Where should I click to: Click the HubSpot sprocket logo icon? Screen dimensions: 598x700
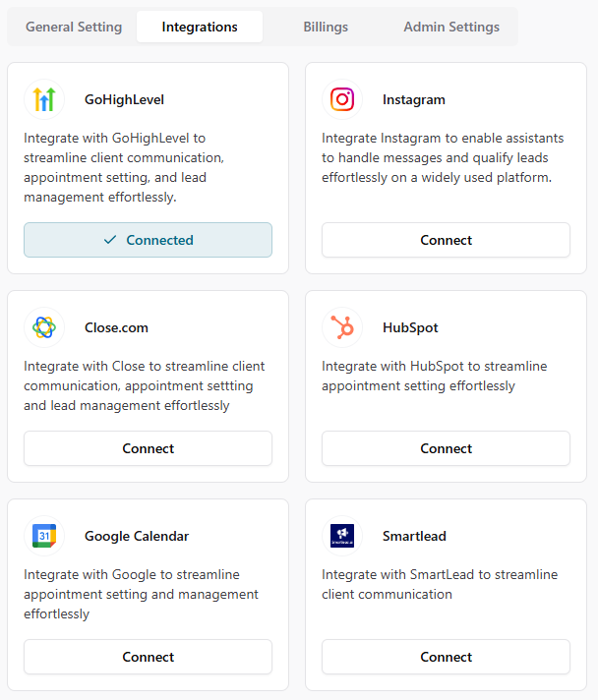click(342, 327)
